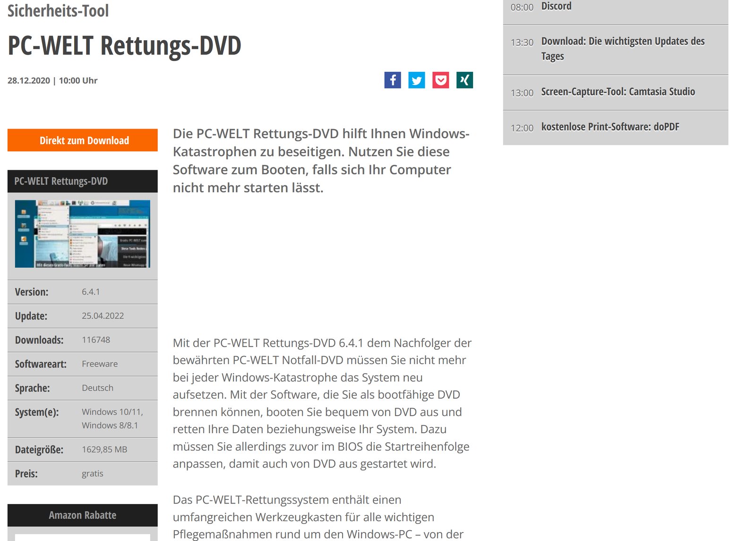Open the PC-WELT Rettungs-DVD screenshot thumbnail
The height and width of the screenshot is (541, 756).
83,234
